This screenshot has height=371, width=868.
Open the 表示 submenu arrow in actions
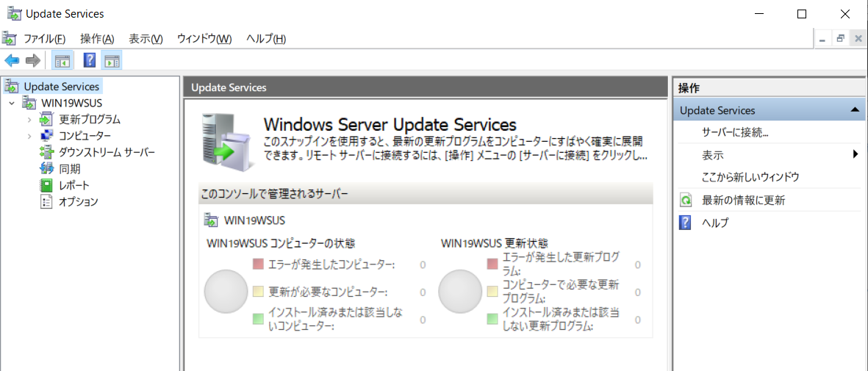(x=856, y=154)
